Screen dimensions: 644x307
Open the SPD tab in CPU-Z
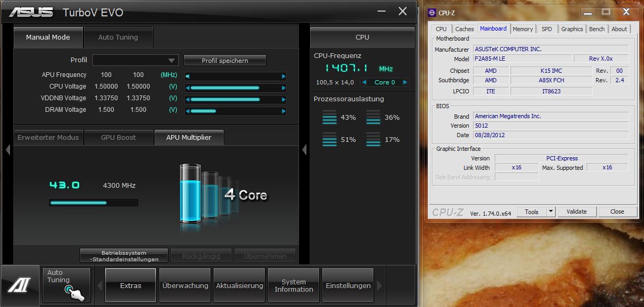(547, 29)
